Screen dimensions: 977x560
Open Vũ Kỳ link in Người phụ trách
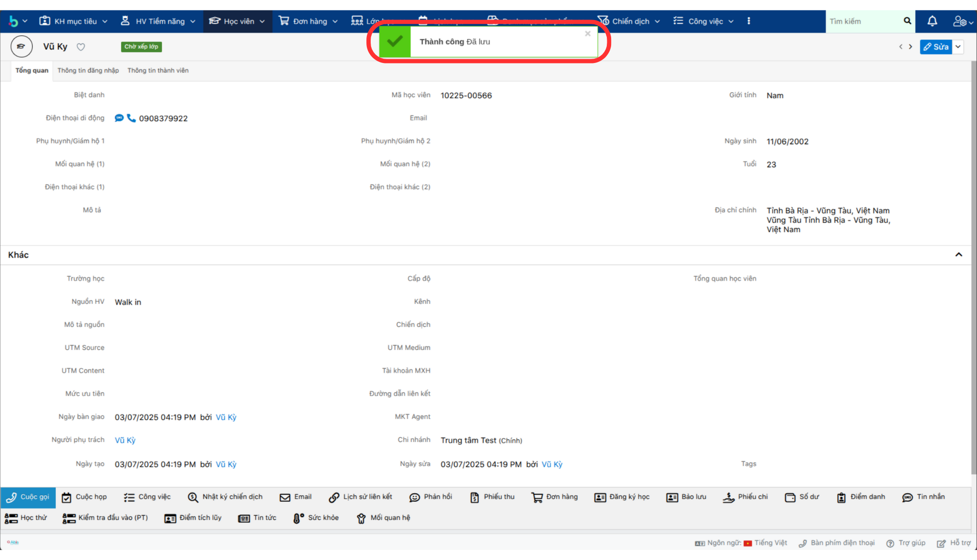pos(125,440)
